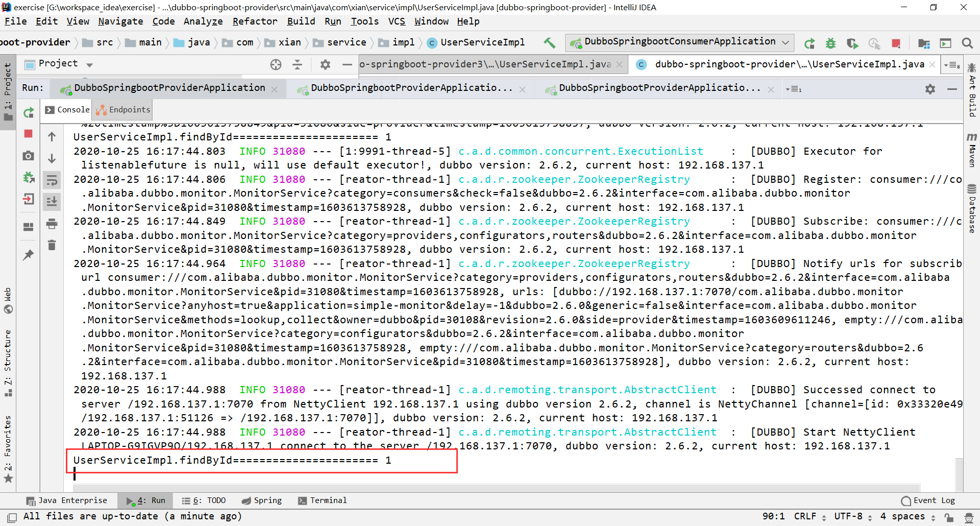Viewport: 980px width, 526px height.
Task: Click UserServiceImpl in the navigation bar
Action: [475, 42]
